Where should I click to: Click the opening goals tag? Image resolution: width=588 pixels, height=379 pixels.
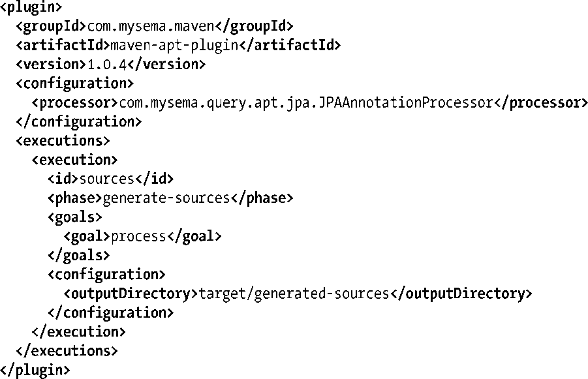(x=75, y=217)
